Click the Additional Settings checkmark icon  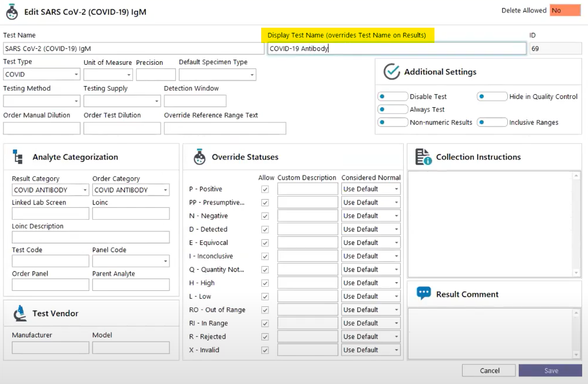pyautogui.click(x=391, y=72)
